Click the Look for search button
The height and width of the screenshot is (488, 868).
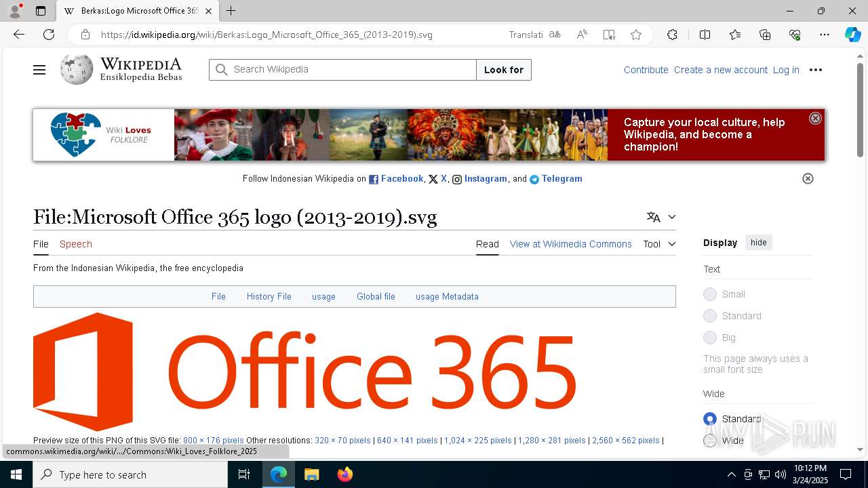coord(504,70)
